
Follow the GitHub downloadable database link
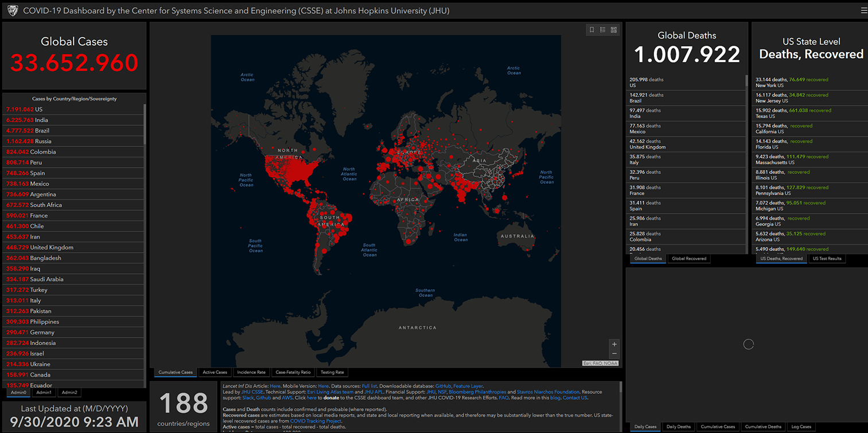point(443,386)
